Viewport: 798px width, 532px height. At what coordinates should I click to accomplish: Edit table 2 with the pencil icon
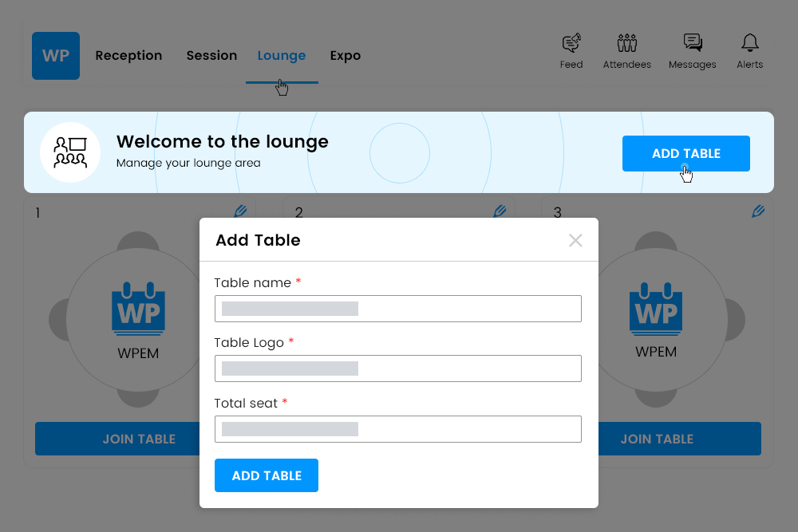click(x=500, y=211)
